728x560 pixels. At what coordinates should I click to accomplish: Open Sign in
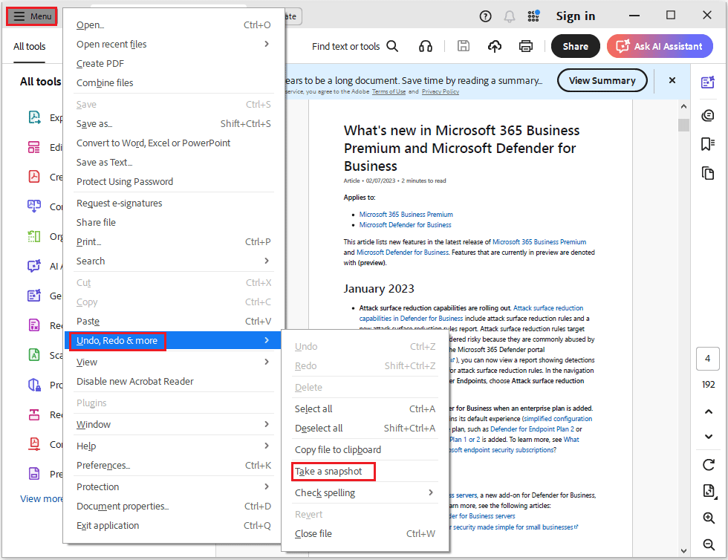click(x=575, y=16)
